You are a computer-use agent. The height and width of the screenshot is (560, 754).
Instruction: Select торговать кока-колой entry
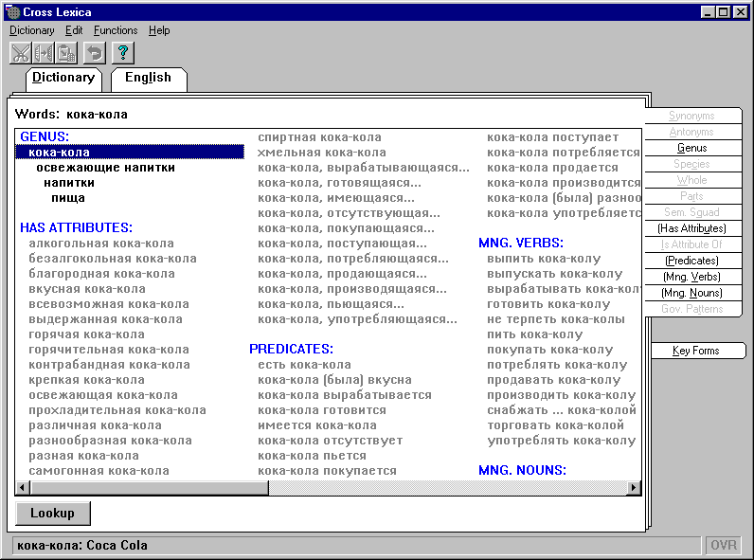555,425
